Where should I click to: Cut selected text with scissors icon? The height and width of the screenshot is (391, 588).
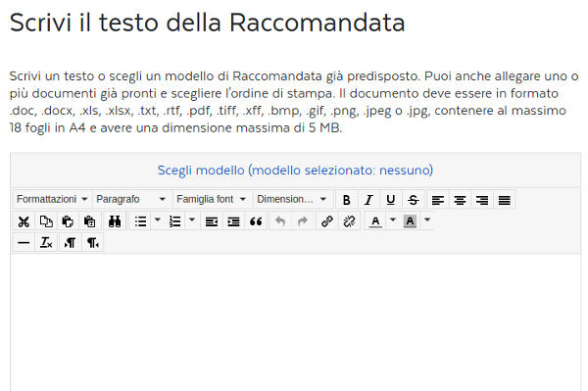pyautogui.click(x=24, y=221)
